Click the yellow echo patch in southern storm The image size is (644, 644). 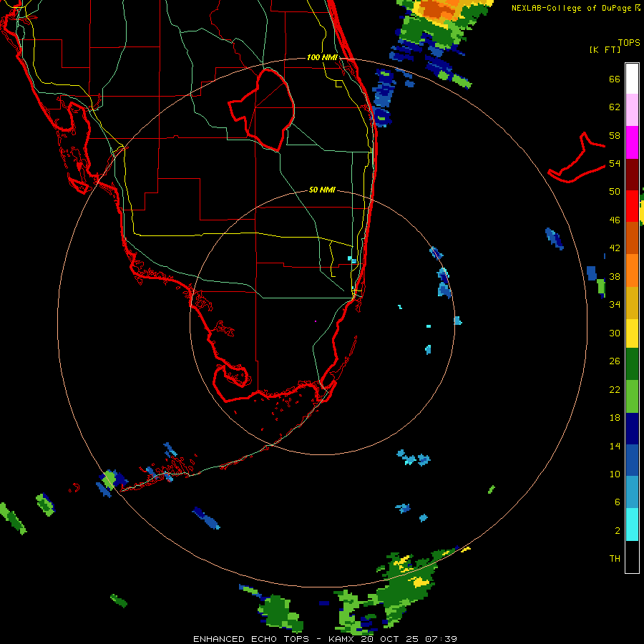point(421,582)
